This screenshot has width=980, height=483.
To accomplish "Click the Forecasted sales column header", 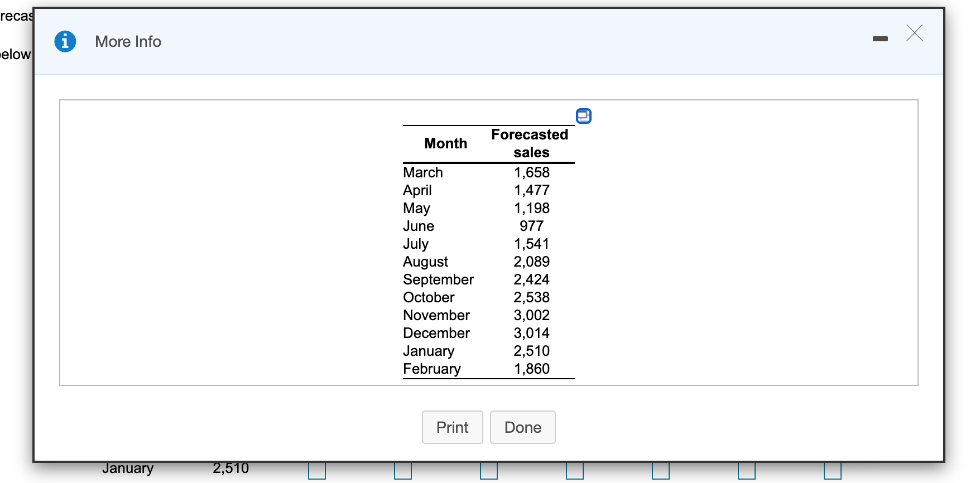I will 530,143.
